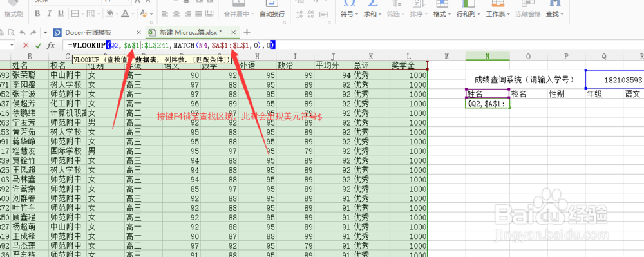Click the font color A icon
Viewport: 644px width, 257px height.
click(125, 14)
